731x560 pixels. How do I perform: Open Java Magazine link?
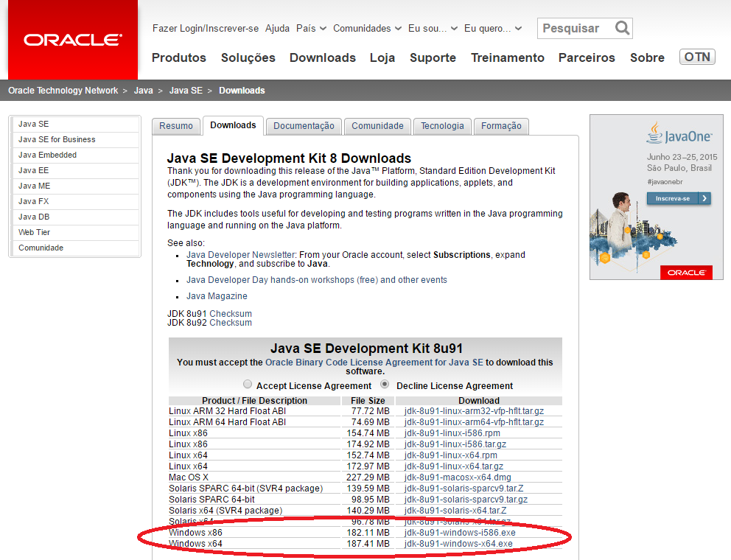(217, 296)
